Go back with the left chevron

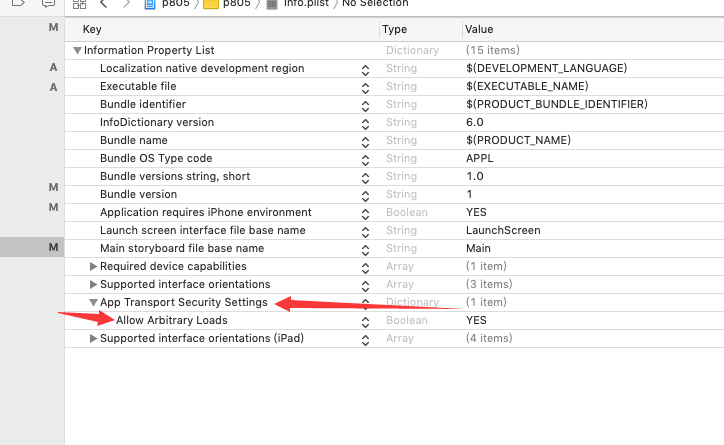coord(103,4)
